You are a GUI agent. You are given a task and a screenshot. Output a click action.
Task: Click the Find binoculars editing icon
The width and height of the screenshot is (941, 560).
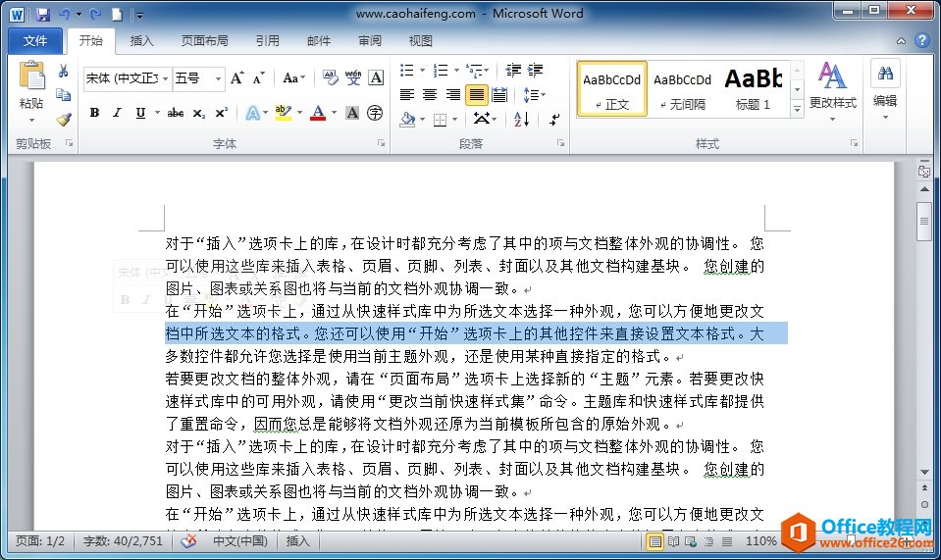coord(885,74)
